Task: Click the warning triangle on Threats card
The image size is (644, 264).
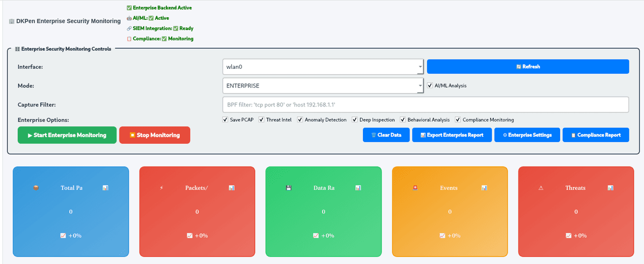Action: [x=541, y=188]
